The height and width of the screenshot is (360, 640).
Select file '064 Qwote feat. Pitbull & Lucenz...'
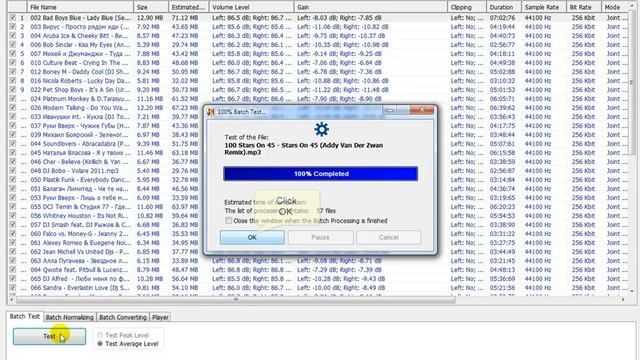pyautogui.click(x=80, y=270)
